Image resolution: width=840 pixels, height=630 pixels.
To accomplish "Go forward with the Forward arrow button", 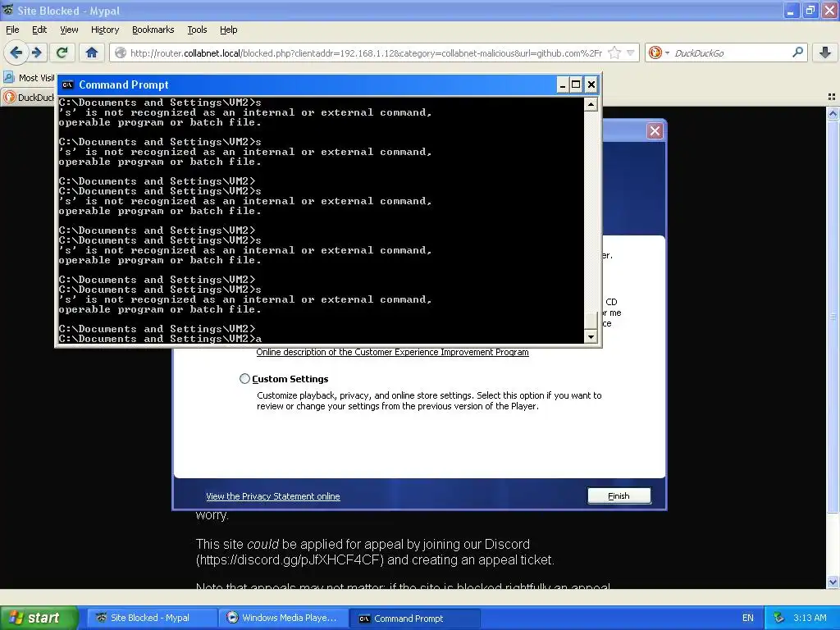I will click(x=37, y=52).
